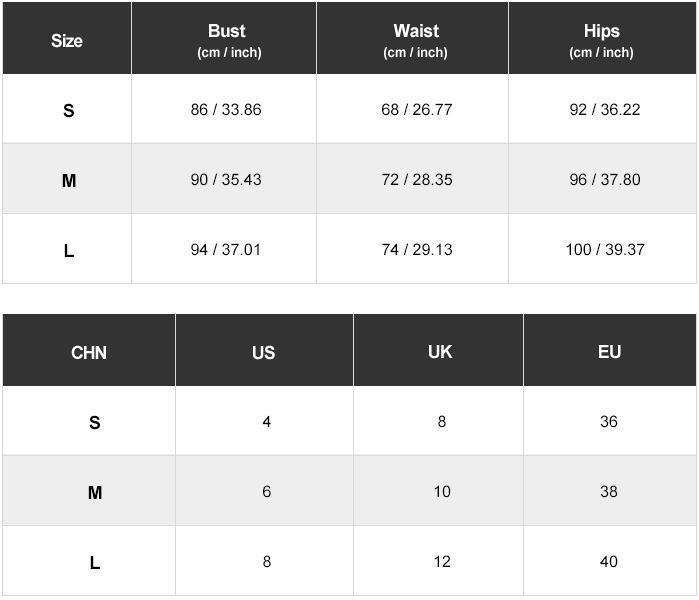Click the Waist column header
Screen dimensions: 699x600
pyautogui.click(x=415, y=40)
